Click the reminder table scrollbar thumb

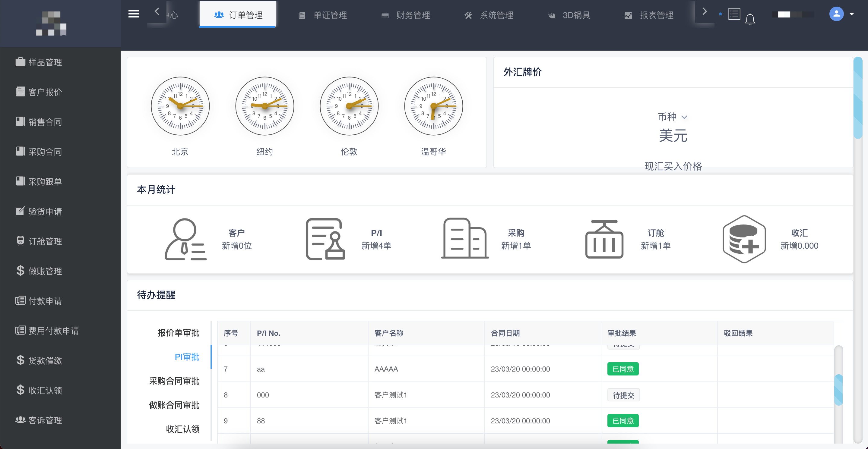838,390
